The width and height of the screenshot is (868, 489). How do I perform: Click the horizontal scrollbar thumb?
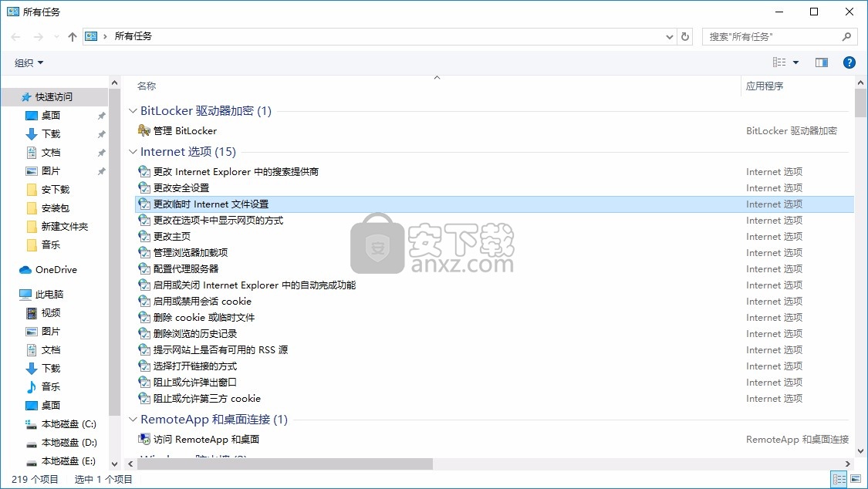coord(285,464)
